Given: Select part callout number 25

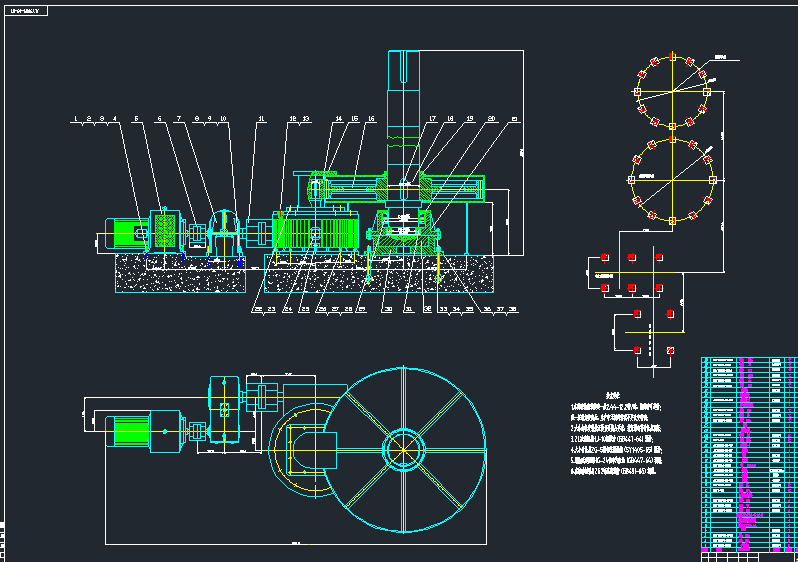Looking at the screenshot, I should [x=304, y=309].
